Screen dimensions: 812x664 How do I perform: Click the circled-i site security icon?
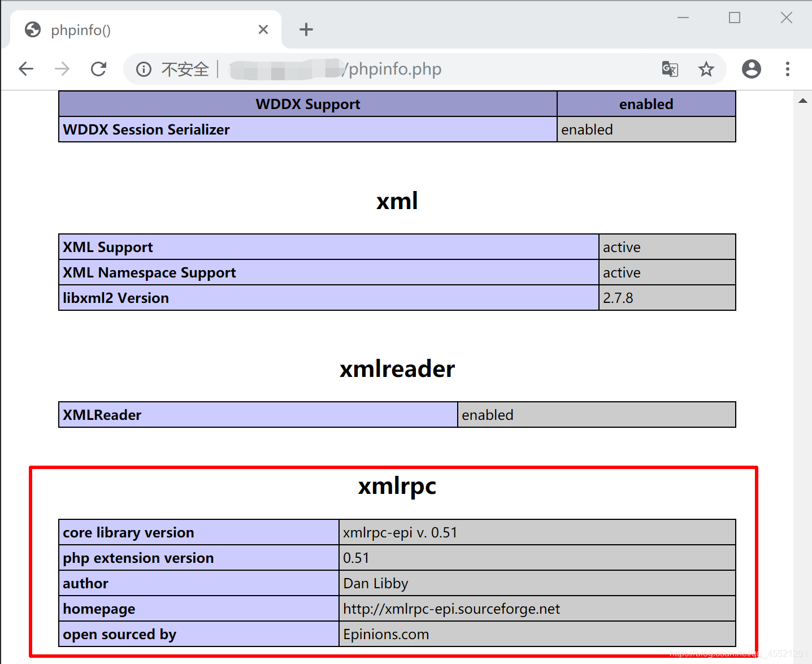144,68
